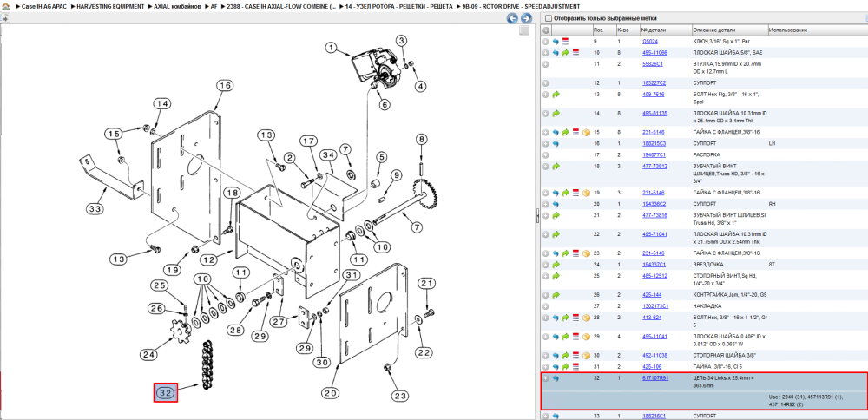Expand all rows via header plus button
Screen dimensions: 868x420
coord(546,30)
